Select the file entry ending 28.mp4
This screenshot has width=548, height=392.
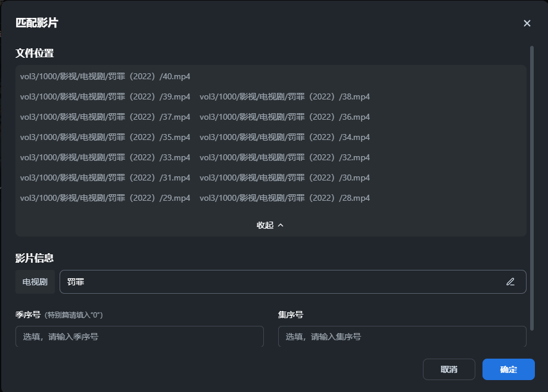(x=285, y=198)
